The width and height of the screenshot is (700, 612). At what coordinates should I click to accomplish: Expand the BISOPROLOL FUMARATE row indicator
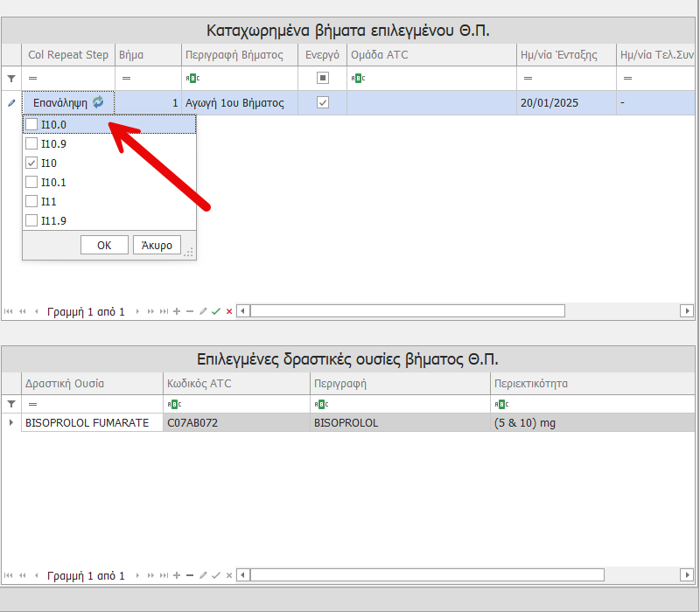pyautogui.click(x=11, y=423)
